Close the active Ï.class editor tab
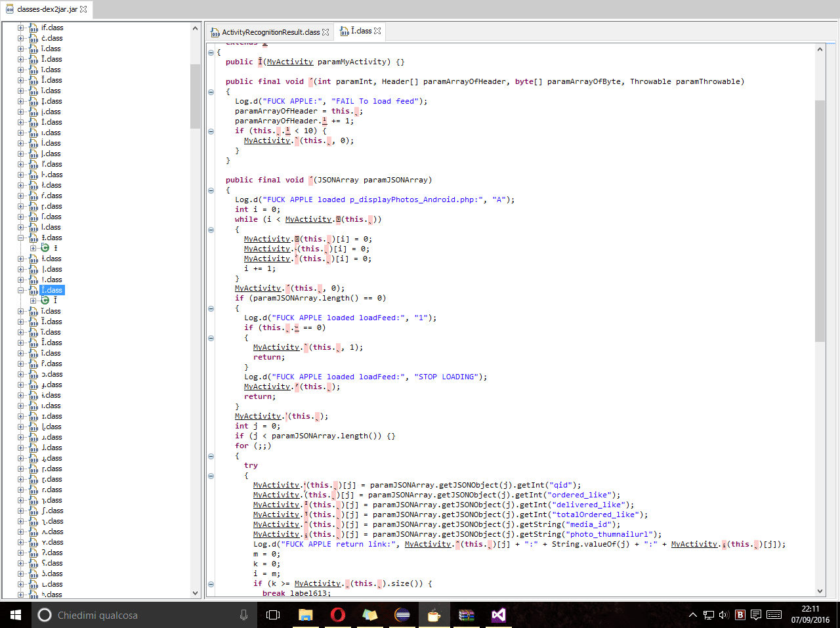 [x=377, y=31]
